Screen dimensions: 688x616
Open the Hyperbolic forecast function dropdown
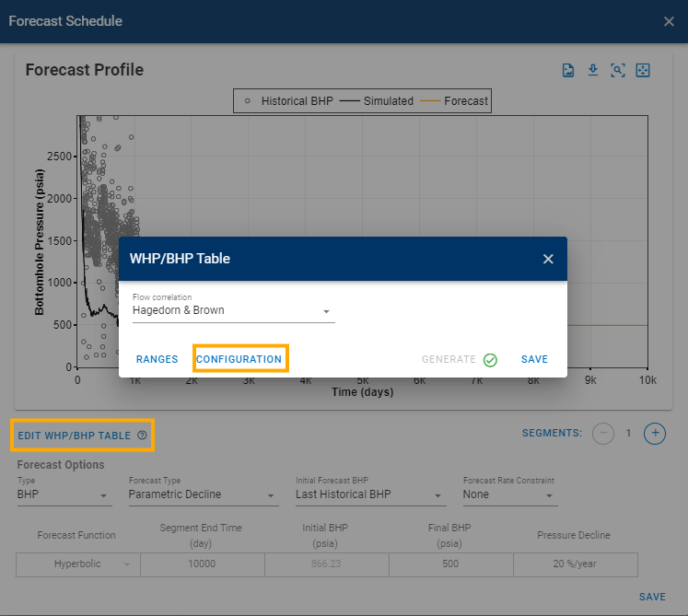[x=78, y=564]
